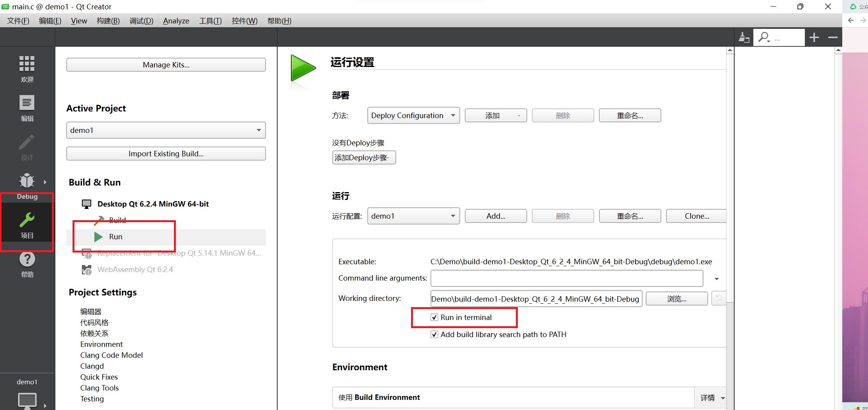The image size is (868, 410).
Task: Expand the Debug mode side arrow
Action: tap(45, 182)
